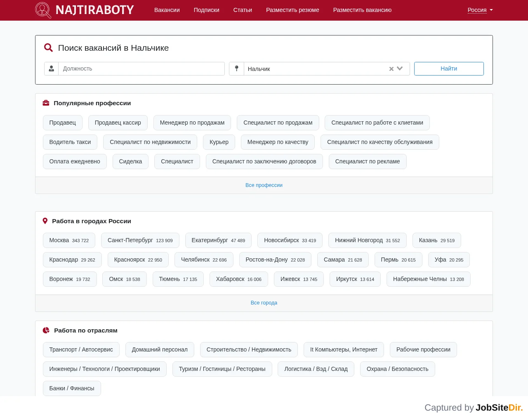Screen dimensions: 528x420
Task: Open jobs in Новосибирск
Action: pyautogui.click(x=290, y=240)
